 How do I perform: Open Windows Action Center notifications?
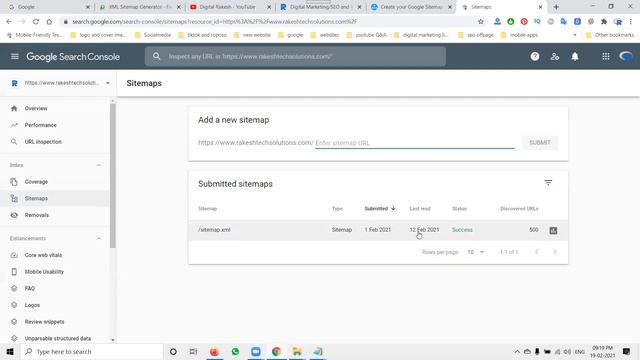click(627, 351)
